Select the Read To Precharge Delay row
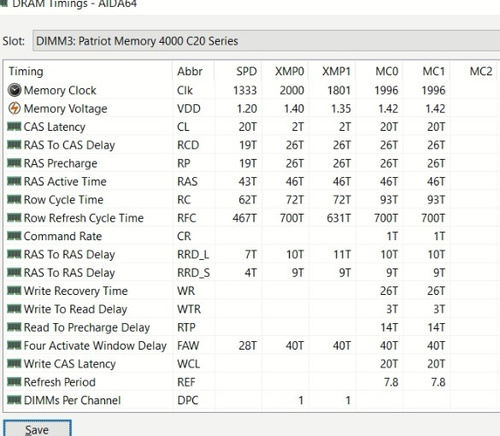This screenshot has width=500, height=436. pos(252,327)
